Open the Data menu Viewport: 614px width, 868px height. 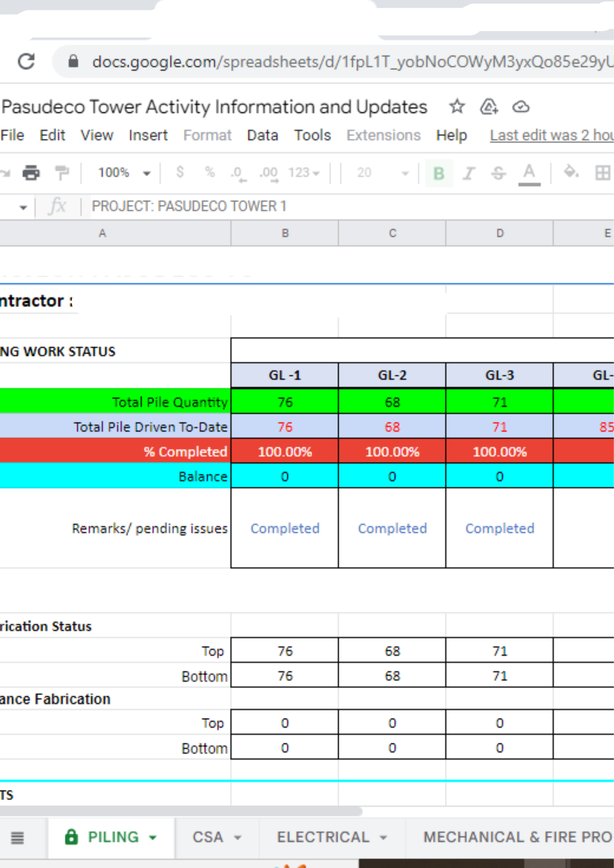(x=262, y=135)
